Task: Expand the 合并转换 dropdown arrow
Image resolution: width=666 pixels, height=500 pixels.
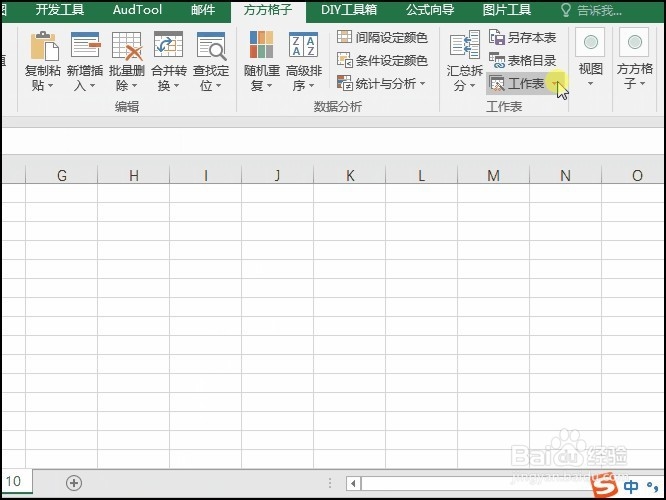Action: [x=176, y=86]
